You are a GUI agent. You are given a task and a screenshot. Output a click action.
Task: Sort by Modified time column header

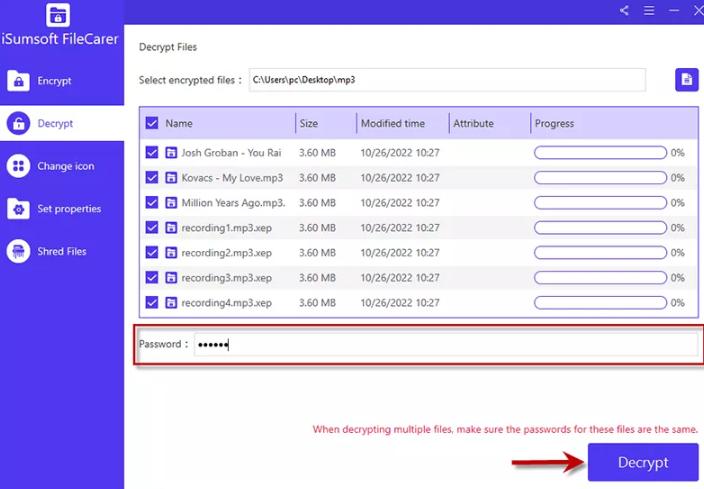click(392, 123)
